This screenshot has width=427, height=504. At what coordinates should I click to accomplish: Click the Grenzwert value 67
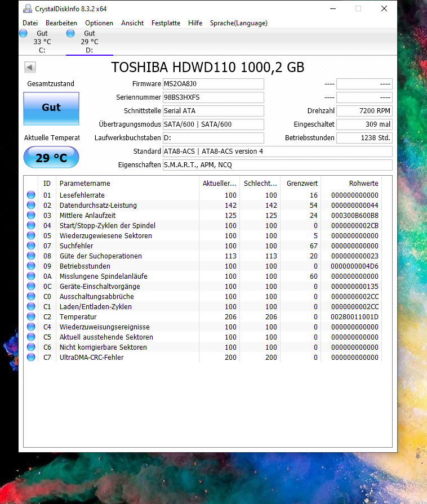click(x=314, y=246)
